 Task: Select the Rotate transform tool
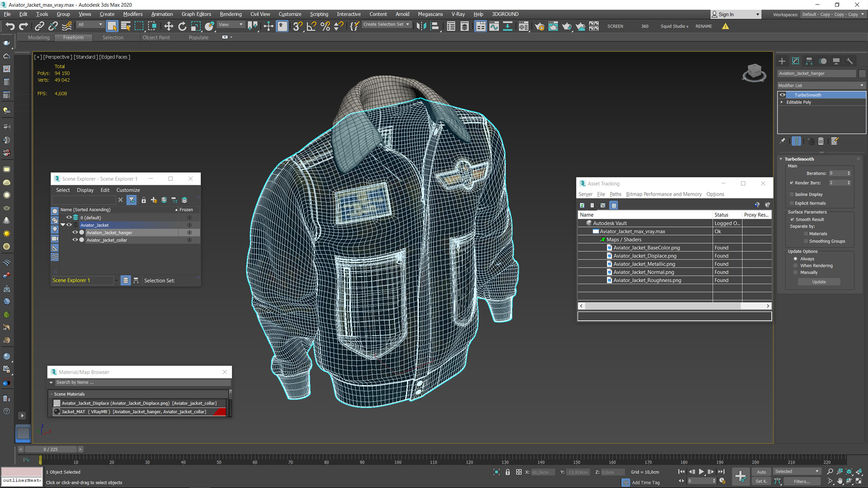point(182,27)
